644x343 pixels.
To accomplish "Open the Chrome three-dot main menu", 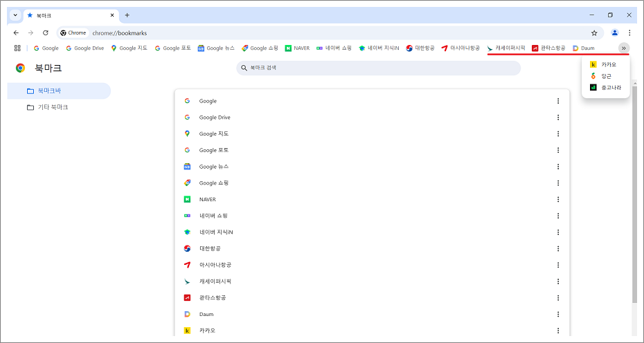I will (629, 33).
